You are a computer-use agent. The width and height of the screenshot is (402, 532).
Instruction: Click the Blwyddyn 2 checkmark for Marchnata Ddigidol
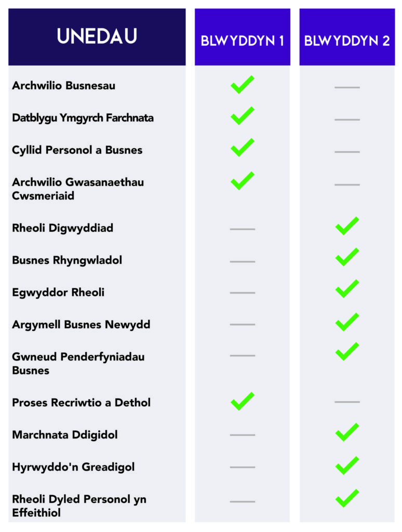coord(347,433)
